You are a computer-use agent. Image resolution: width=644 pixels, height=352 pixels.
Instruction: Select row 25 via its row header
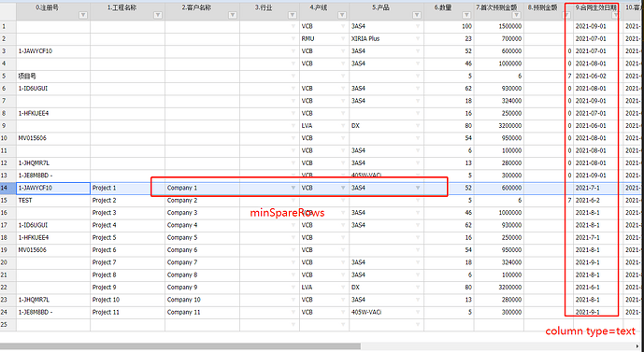point(7,325)
